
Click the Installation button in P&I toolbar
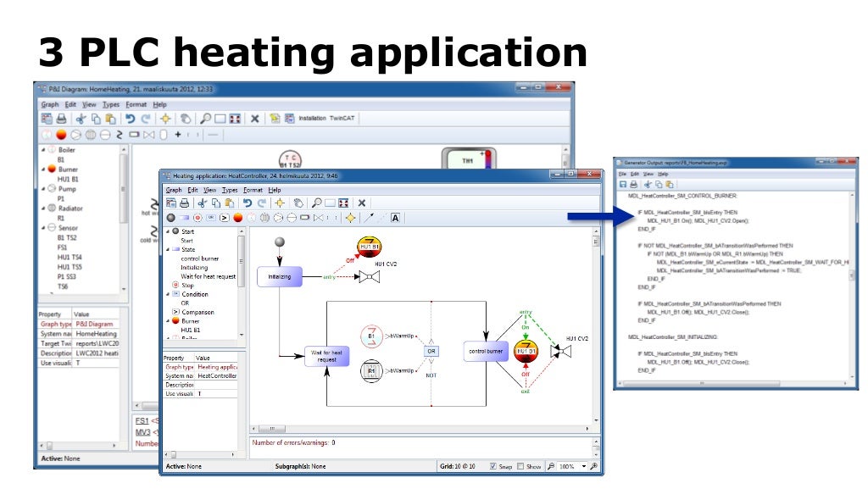312,119
